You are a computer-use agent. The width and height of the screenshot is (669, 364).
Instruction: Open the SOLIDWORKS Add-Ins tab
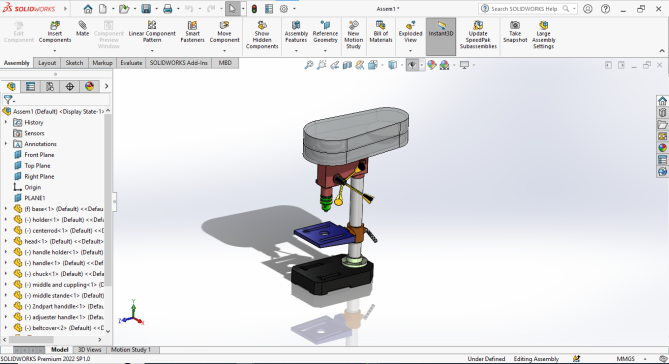tap(178, 63)
